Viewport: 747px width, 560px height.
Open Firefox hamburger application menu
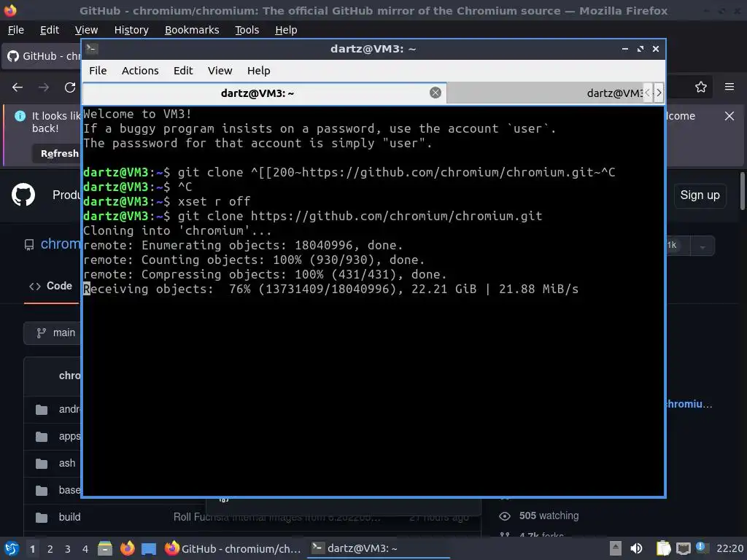pos(729,87)
